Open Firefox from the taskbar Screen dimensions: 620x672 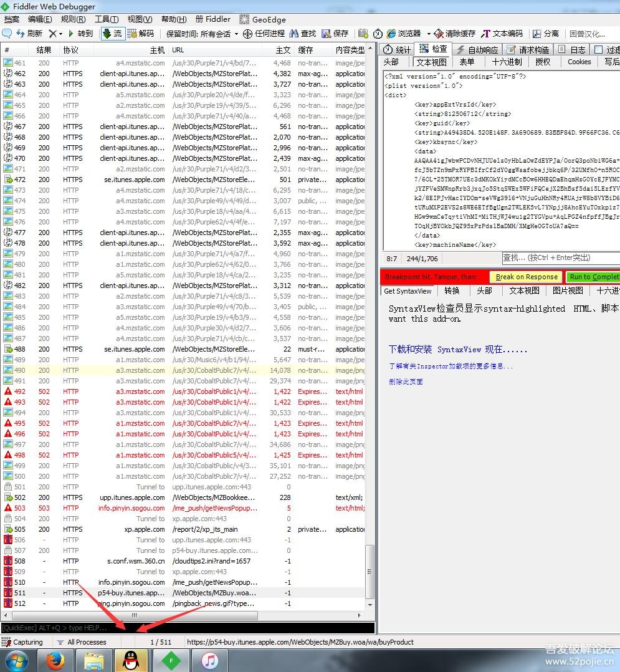55,660
